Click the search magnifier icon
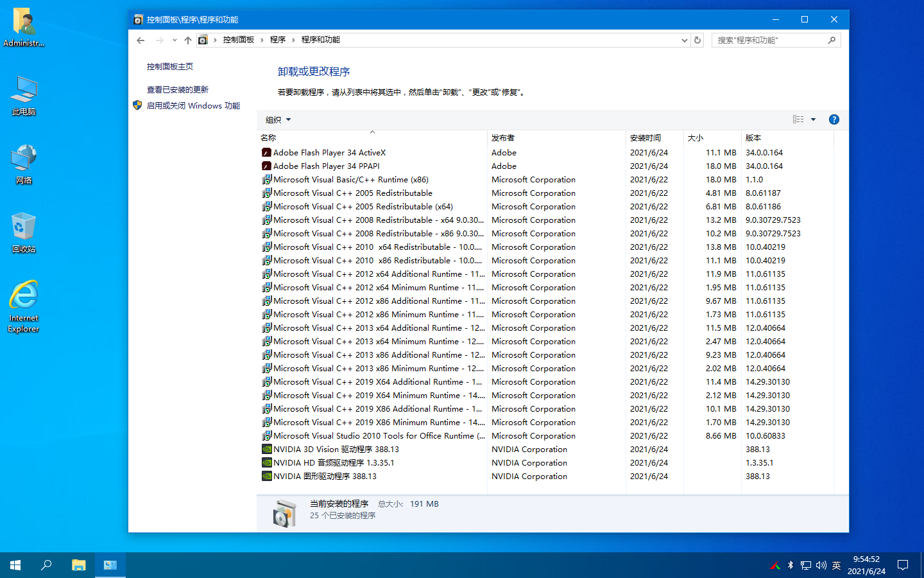 tap(832, 40)
